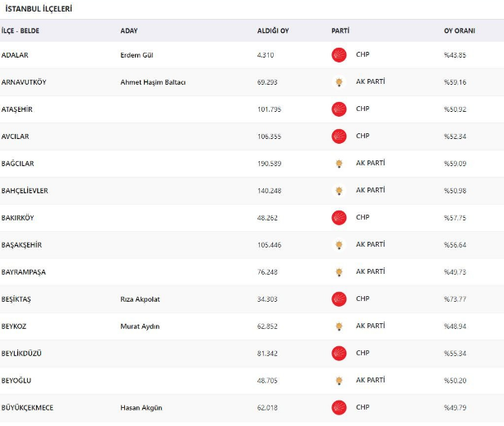Click the CHP logo in Beylikdüzü row
This screenshot has width=504, height=426.
[x=339, y=354]
